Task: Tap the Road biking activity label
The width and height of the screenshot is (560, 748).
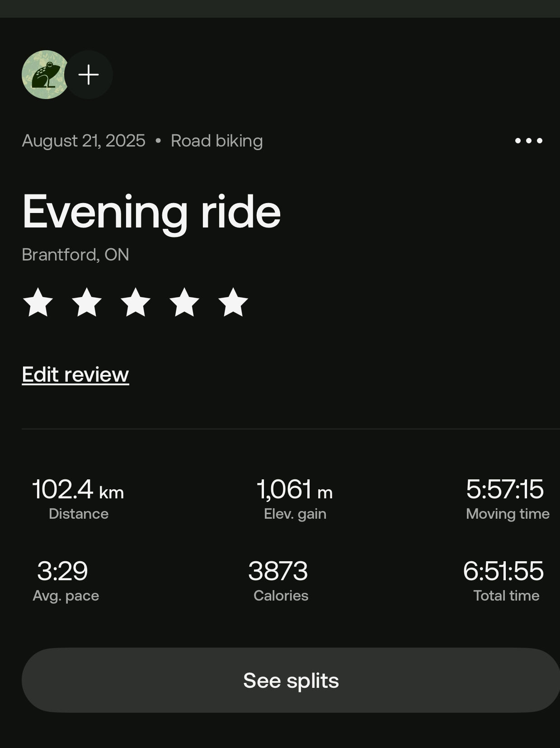Action: (216, 141)
